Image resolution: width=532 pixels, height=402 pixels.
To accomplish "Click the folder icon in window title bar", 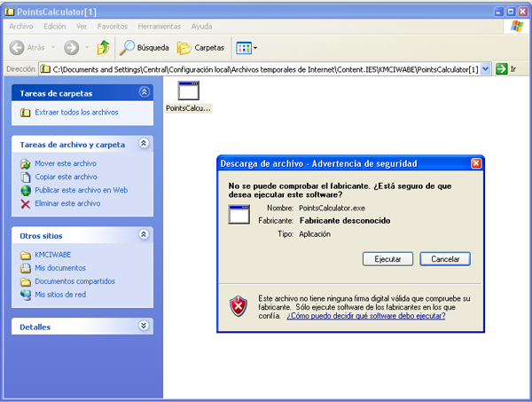I will (x=10, y=12).
